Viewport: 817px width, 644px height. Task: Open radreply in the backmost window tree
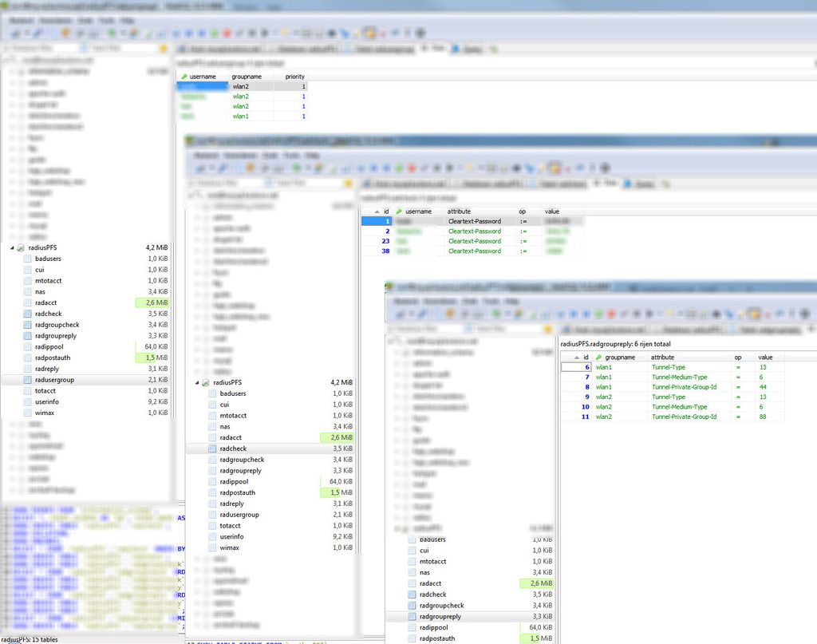[x=47, y=369]
